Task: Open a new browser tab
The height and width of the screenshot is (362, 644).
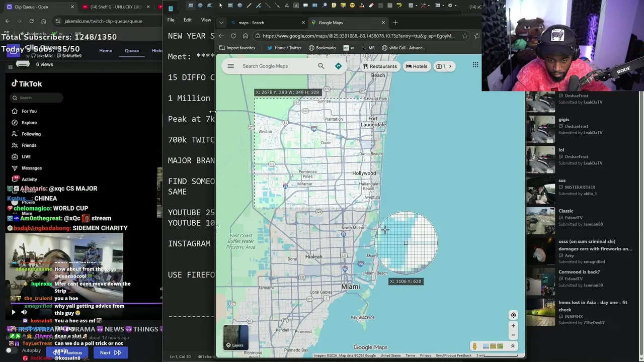Action: (395, 23)
